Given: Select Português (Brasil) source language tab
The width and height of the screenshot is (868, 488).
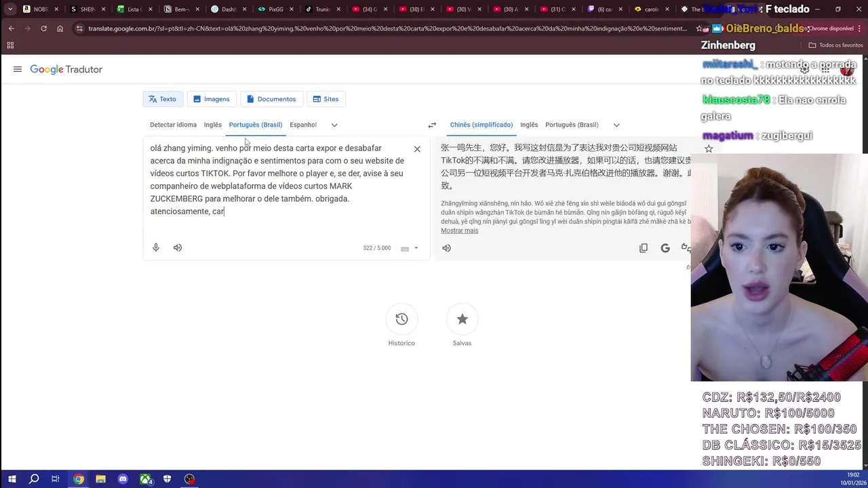Looking at the screenshot, I should [256, 125].
